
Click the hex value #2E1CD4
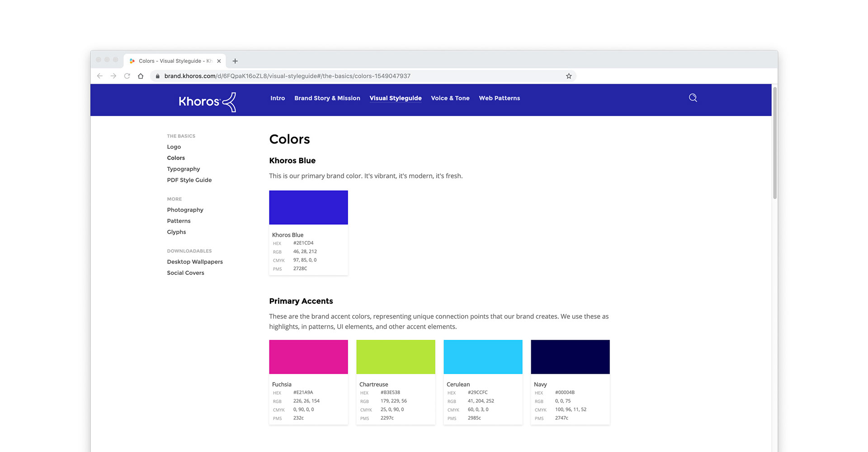click(303, 243)
